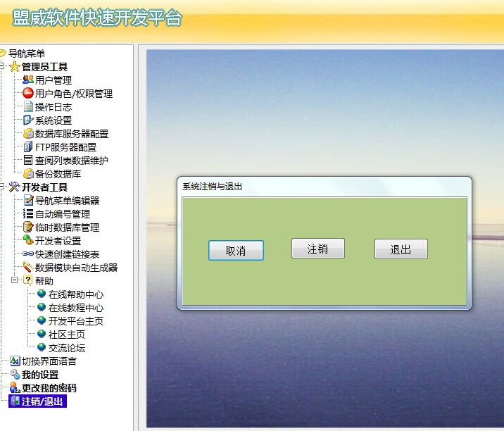This screenshot has height=431, width=504.
Task: Select 开发者设置 item
Action: (58, 241)
